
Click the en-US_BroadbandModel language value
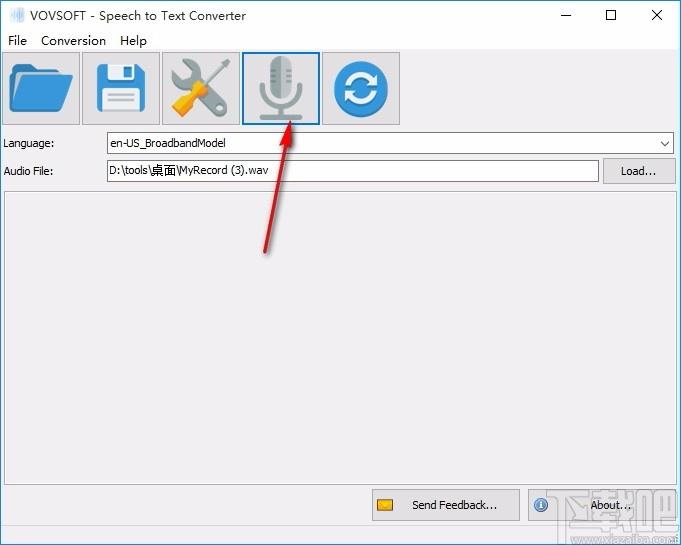pyautogui.click(x=168, y=143)
